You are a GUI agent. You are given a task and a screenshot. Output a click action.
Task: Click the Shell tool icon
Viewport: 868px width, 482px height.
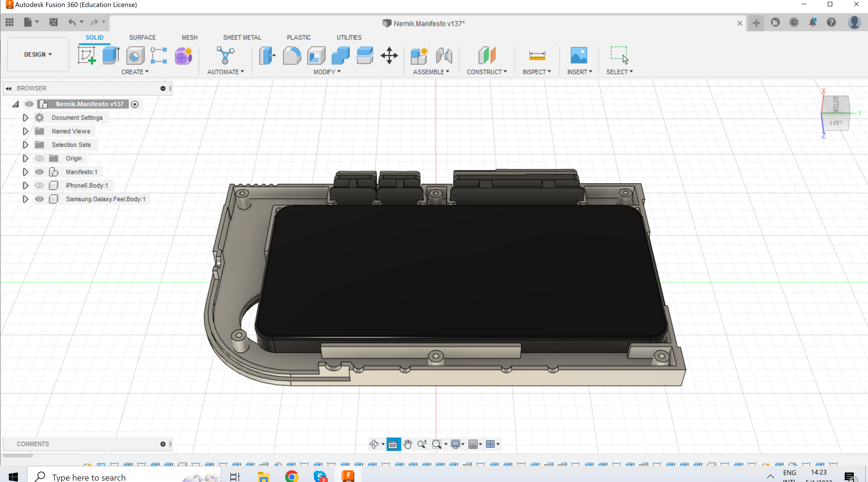point(316,55)
